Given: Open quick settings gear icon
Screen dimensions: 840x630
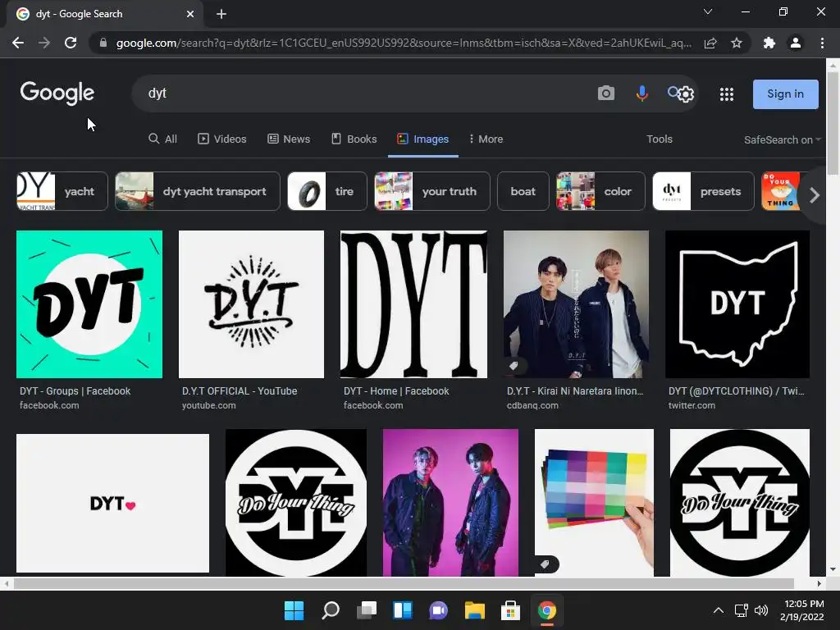Looking at the screenshot, I should (687, 94).
